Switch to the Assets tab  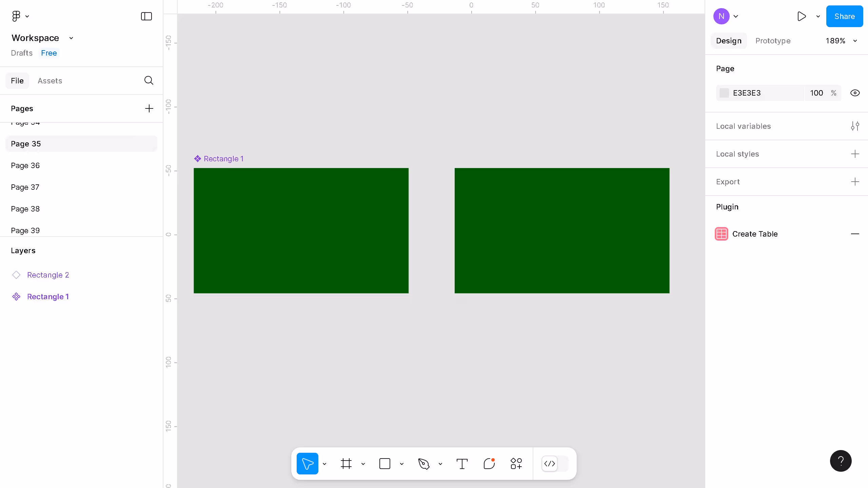click(x=50, y=81)
